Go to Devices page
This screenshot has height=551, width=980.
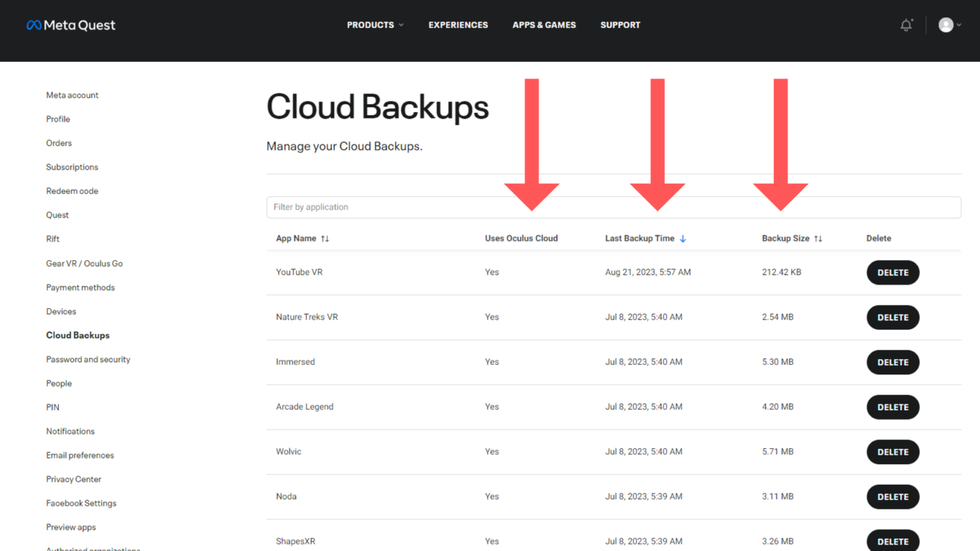pos(61,311)
